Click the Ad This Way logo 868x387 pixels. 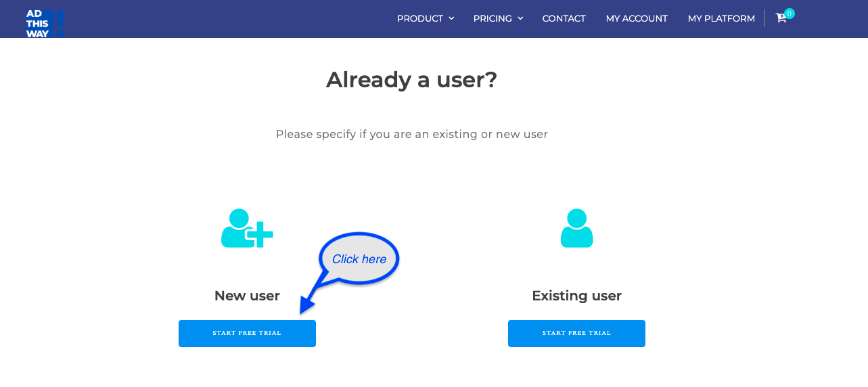pos(45,23)
